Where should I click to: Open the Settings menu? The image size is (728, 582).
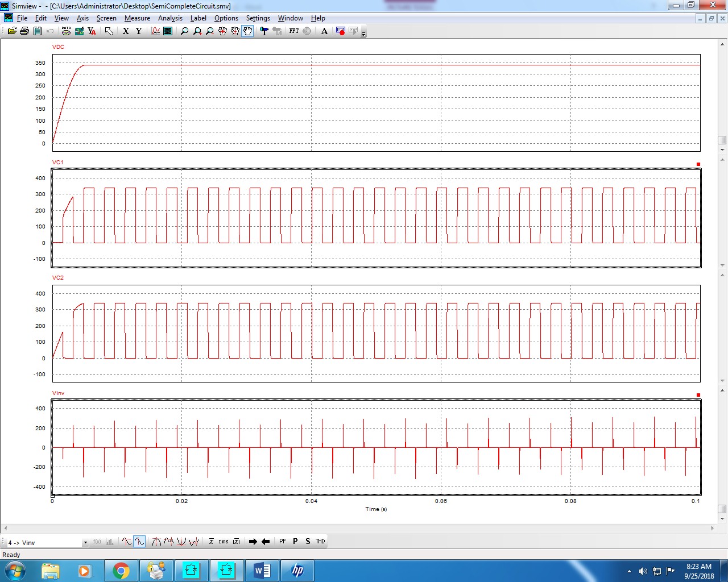coord(258,18)
